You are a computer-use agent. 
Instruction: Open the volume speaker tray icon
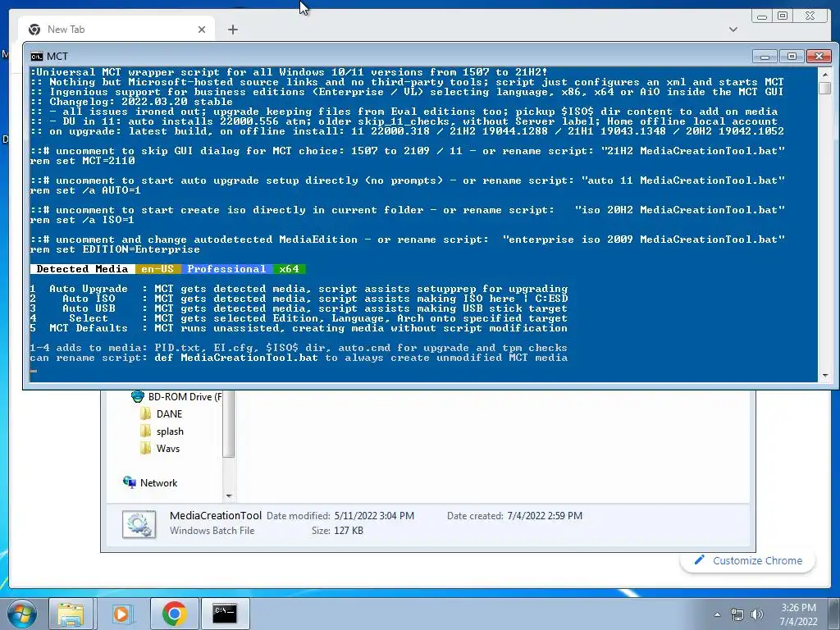click(757, 614)
